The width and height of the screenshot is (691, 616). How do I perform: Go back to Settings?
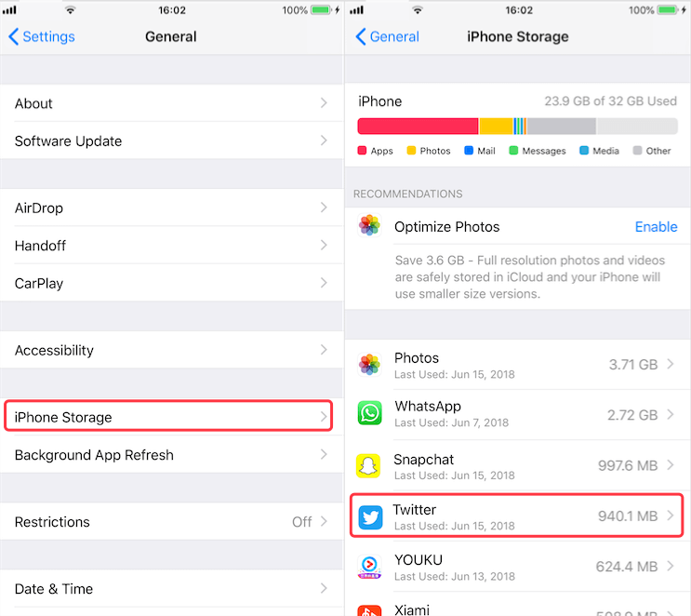pos(42,36)
